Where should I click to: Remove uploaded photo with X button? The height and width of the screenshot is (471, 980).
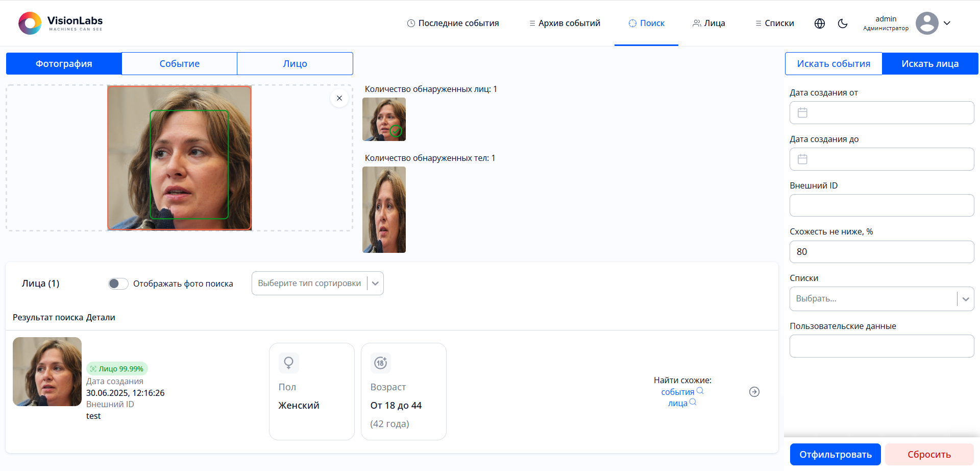pos(339,98)
